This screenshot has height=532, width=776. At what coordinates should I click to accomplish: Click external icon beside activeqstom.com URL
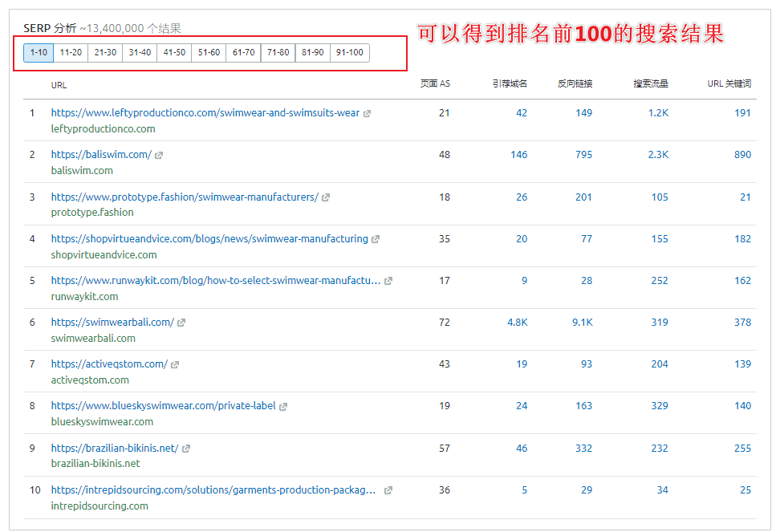click(175, 364)
